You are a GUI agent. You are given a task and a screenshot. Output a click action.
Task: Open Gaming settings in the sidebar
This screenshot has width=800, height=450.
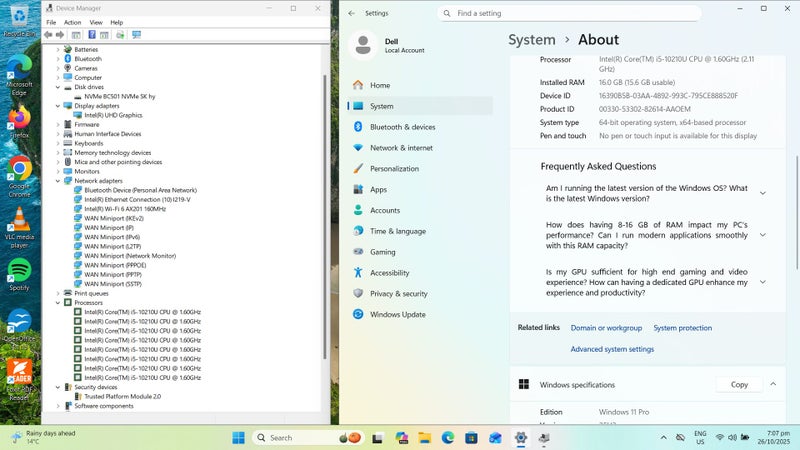[x=382, y=252]
